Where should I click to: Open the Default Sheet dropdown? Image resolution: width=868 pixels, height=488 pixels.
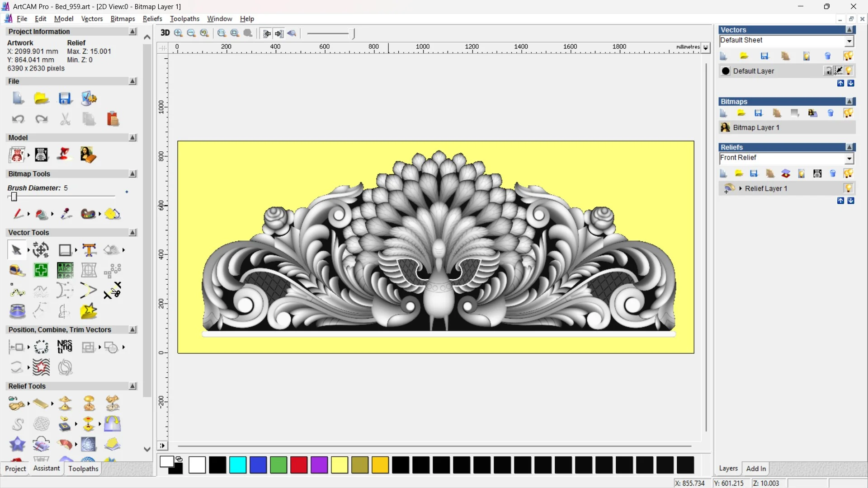[849, 41]
